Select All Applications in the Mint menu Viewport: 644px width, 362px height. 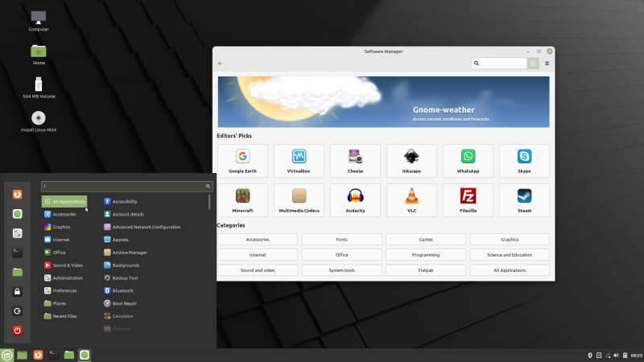pos(64,202)
